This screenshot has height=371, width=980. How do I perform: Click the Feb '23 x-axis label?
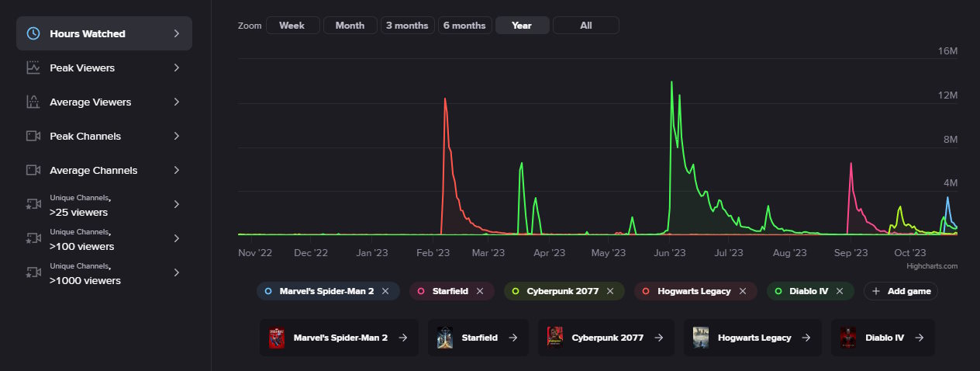(x=433, y=252)
